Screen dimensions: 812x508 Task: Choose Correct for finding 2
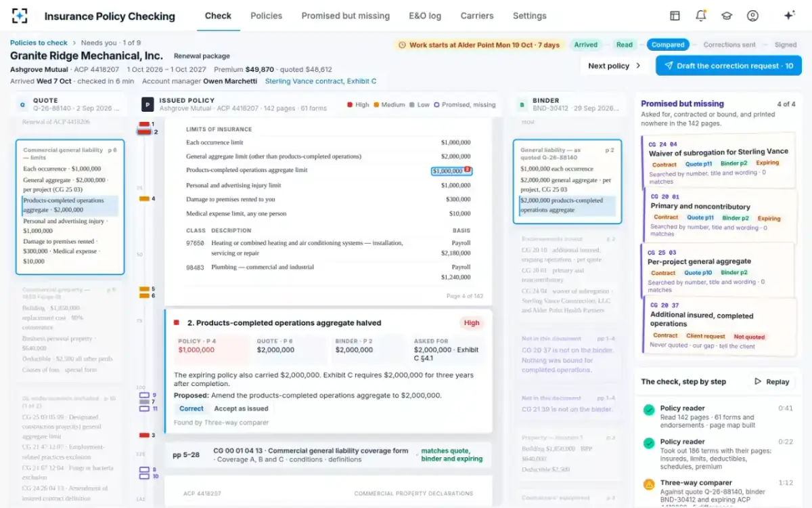[x=191, y=408]
